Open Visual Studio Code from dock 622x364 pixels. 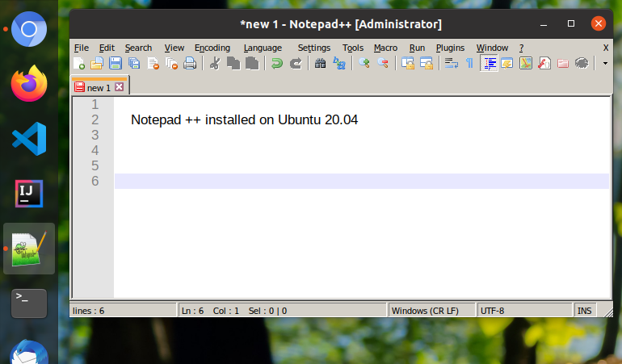tap(29, 139)
